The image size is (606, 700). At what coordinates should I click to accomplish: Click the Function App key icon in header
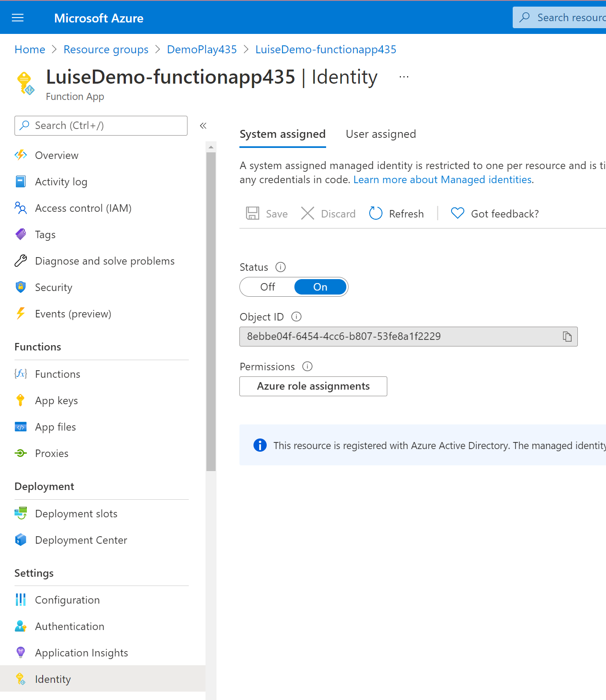click(x=26, y=84)
